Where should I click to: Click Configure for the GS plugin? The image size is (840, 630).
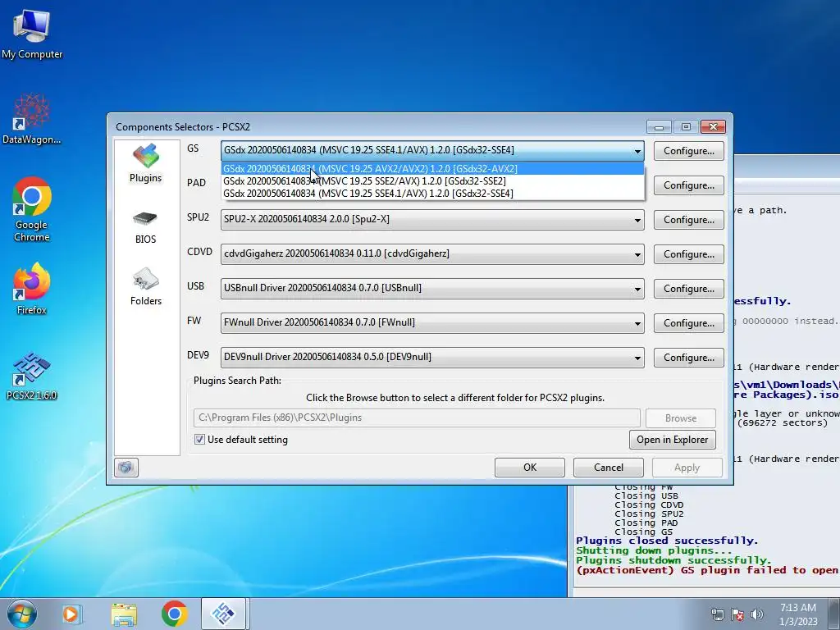point(689,151)
